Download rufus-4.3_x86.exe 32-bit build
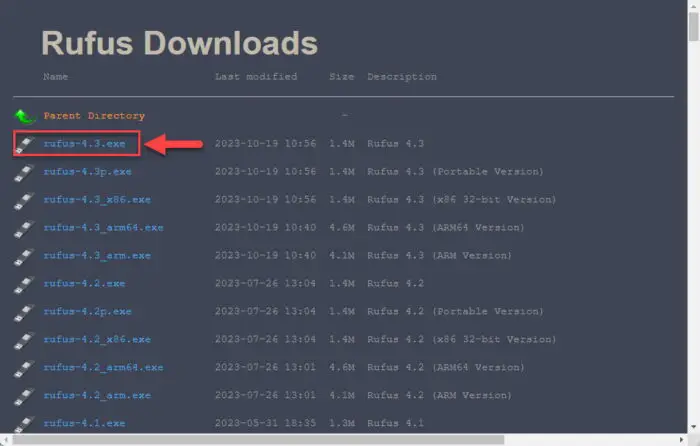Viewport: 700px width, 446px height. (97, 200)
